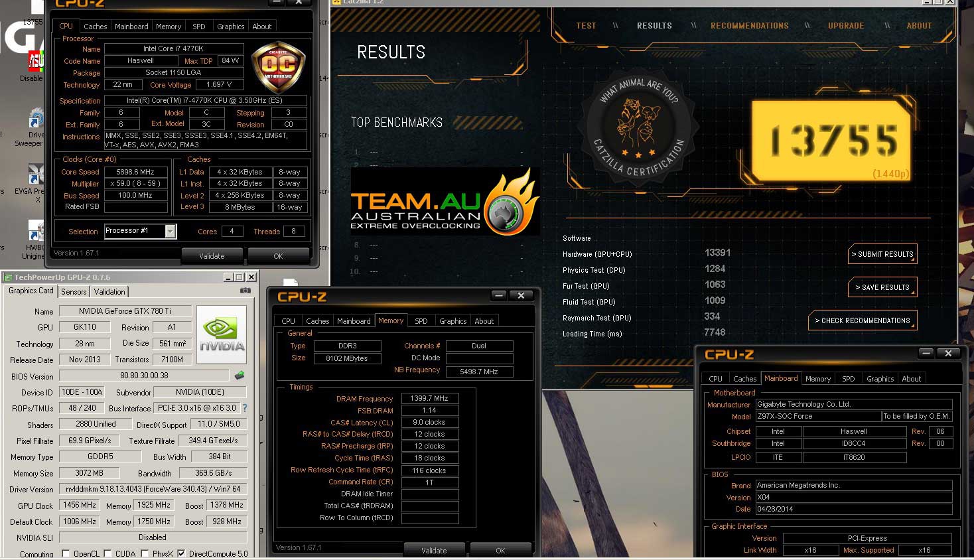The height and width of the screenshot is (560, 974).
Task: Open Graphics tab in CPU-Z Mainboard window
Action: click(x=880, y=379)
